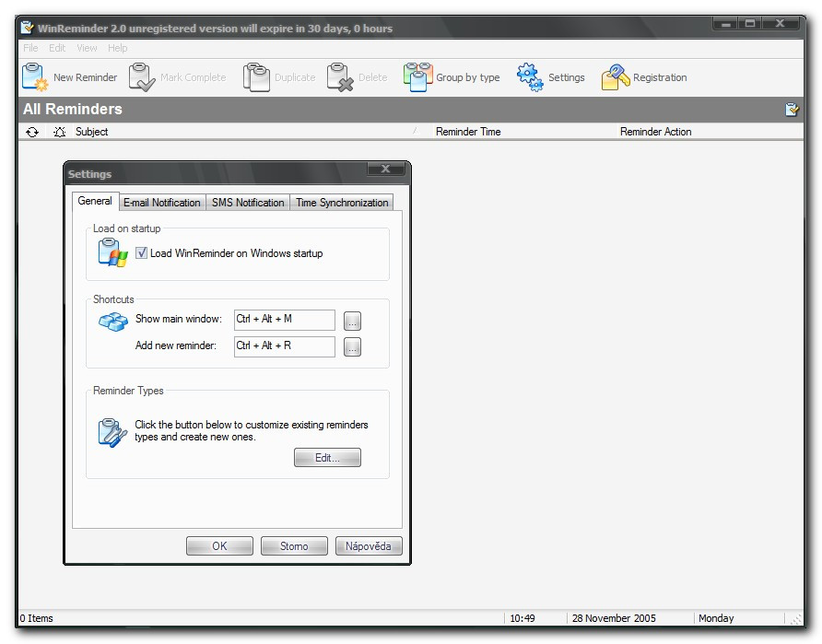Click the "28 November 2005" date in status bar

click(x=614, y=618)
